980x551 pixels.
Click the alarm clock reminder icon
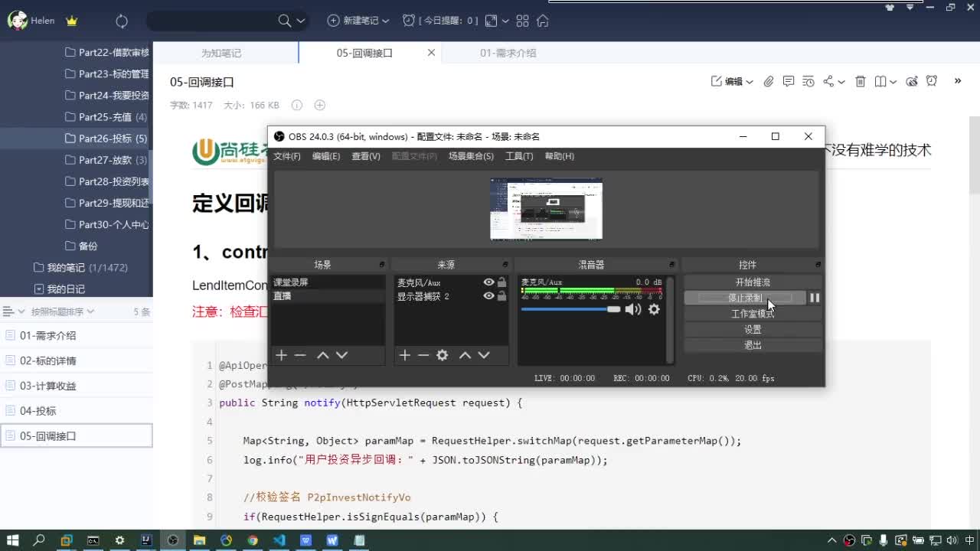(932, 81)
